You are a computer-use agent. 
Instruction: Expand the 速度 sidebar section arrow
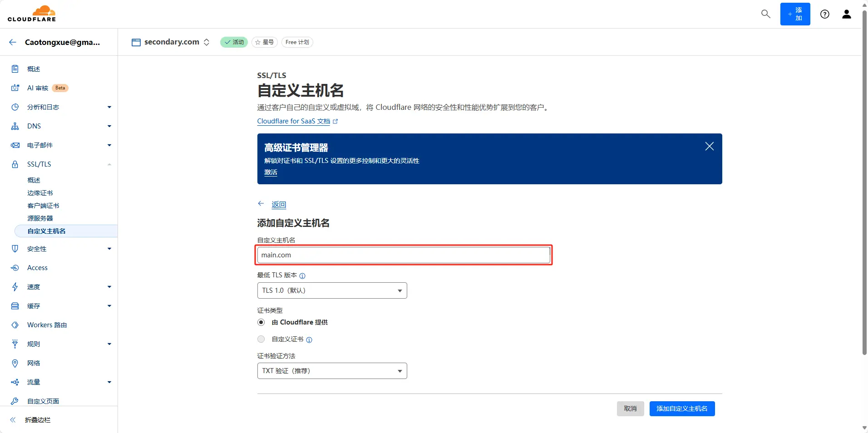tap(109, 287)
